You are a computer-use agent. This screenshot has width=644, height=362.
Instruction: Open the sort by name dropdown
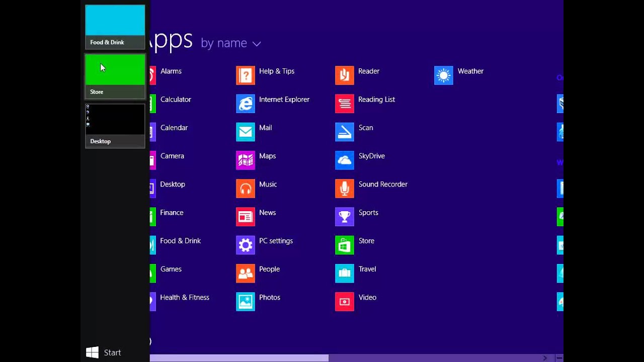coord(231,43)
